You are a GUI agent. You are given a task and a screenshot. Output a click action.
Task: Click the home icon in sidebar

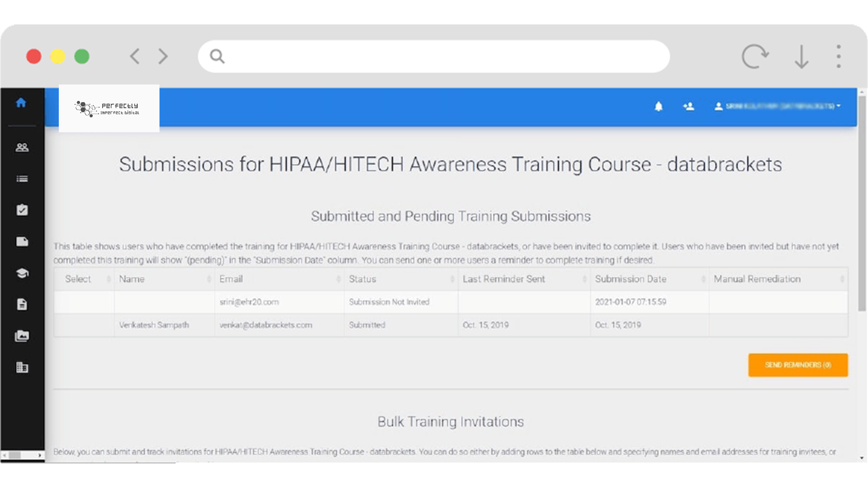(21, 103)
